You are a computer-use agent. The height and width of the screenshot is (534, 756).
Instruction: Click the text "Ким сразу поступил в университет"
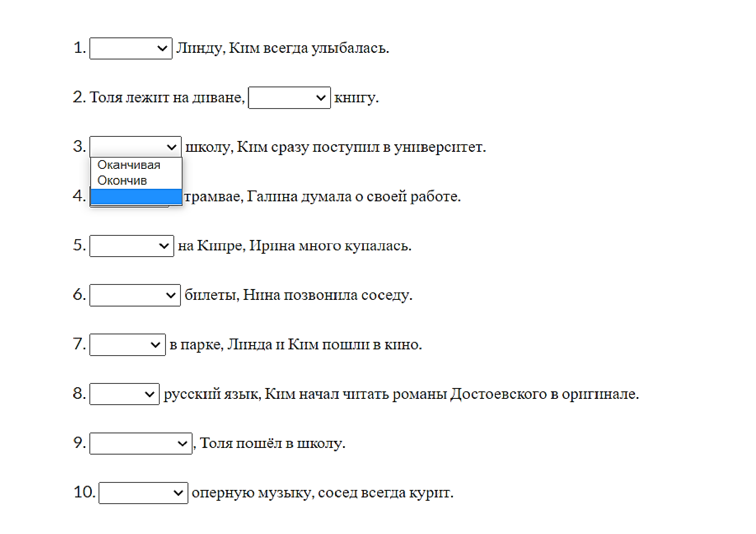point(361,147)
